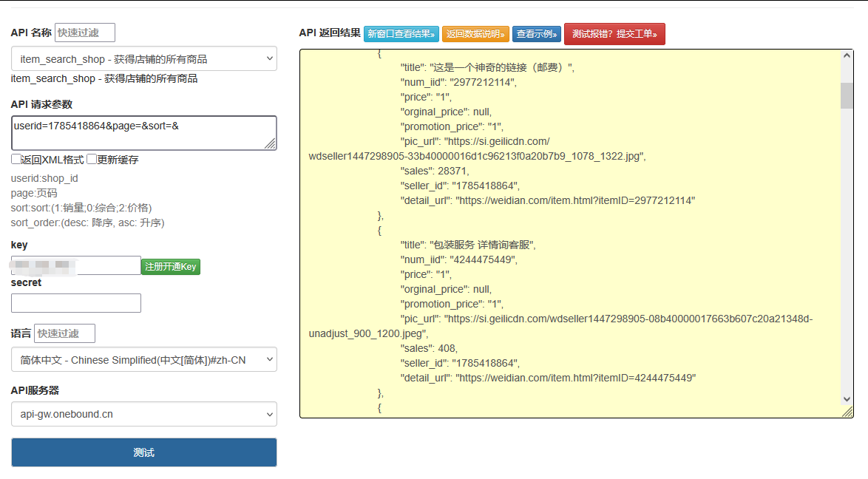This screenshot has width=868, height=479.
Task: Click the 注册开通Key button
Action: (171, 267)
